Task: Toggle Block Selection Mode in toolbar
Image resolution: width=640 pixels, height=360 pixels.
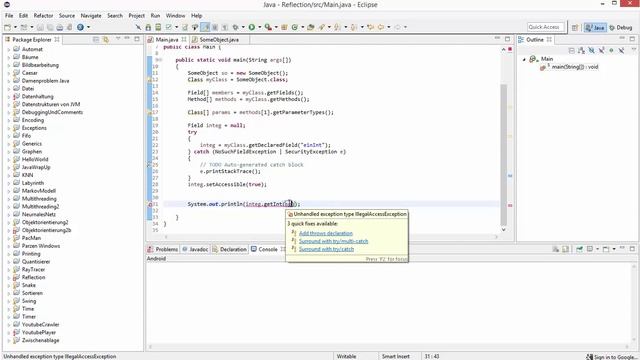Action: coord(214,27)
